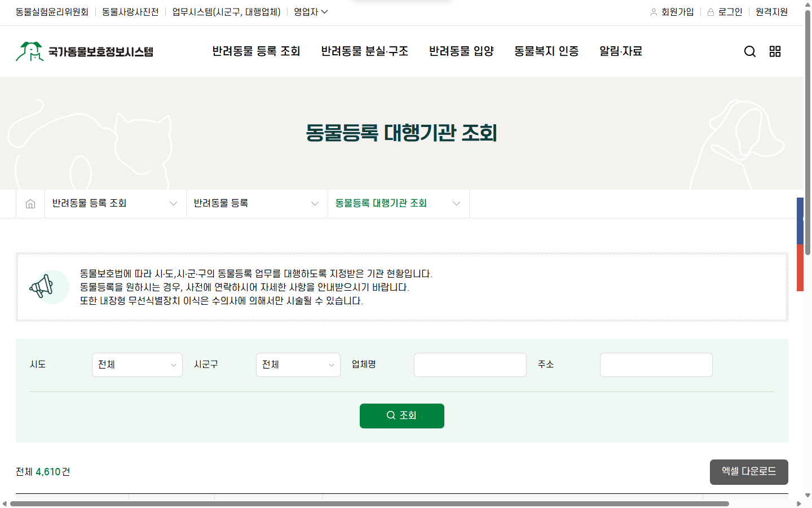Click the vertical scrollbar down arrow
This screenshot has height=508, width=812.
click(x=807, y=495)
